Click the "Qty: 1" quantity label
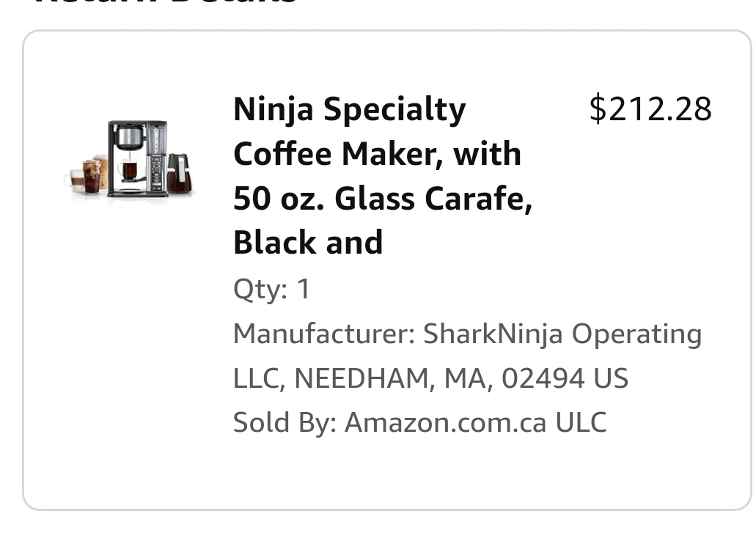 pyautogui.click(x=271, y=289)
